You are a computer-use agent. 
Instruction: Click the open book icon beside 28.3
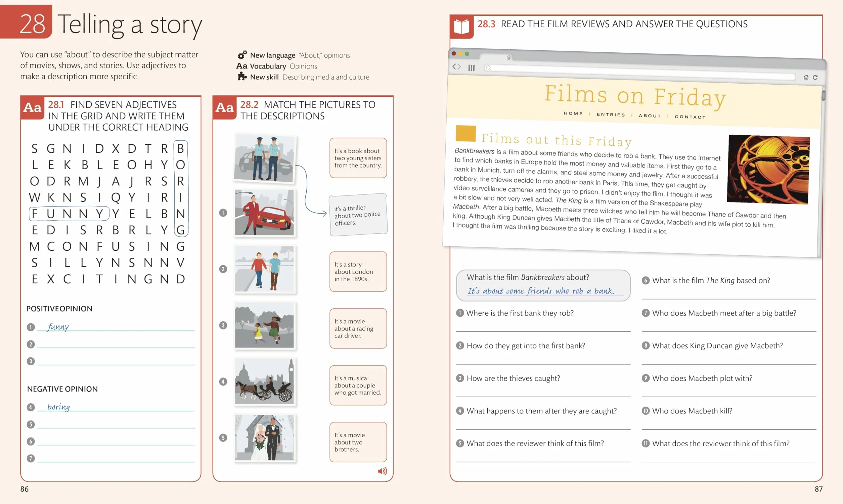pyautogui.click(x=461, y=27)
